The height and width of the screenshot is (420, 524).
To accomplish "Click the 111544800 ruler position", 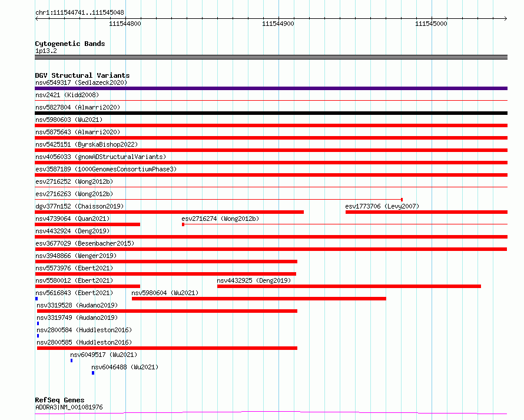I will click(125, 24).
